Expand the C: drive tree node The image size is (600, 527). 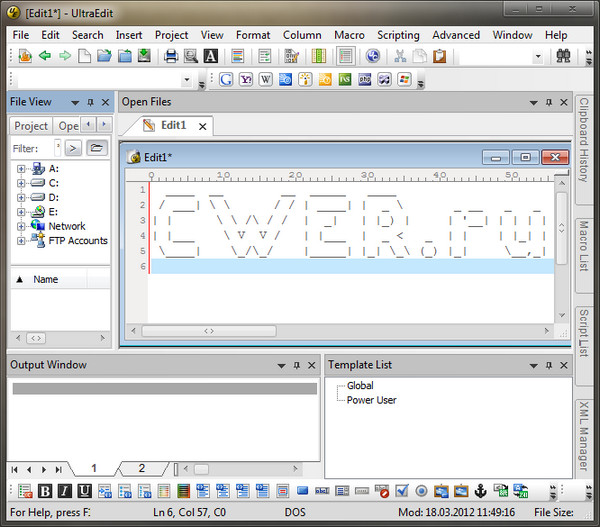[x=20, y=183]
